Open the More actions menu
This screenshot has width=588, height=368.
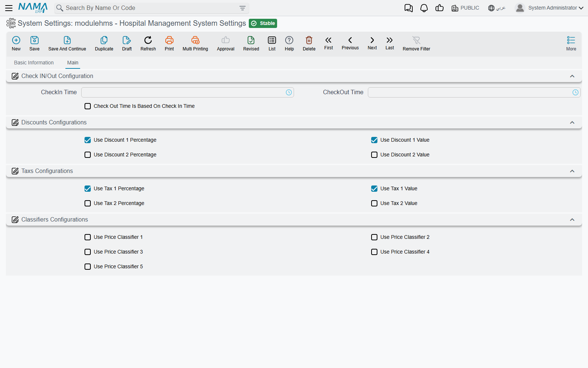(x=571, y=43)
